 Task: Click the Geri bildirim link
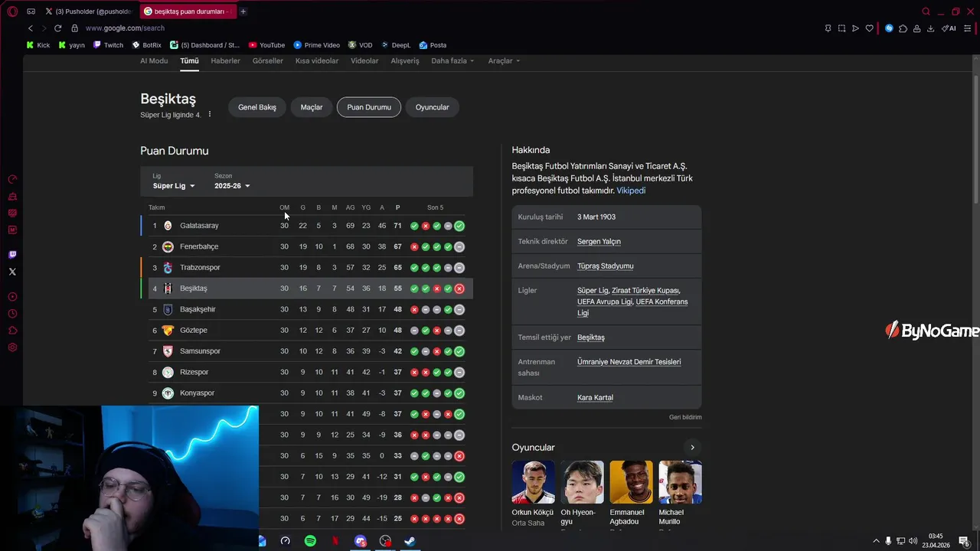(685, 417)
